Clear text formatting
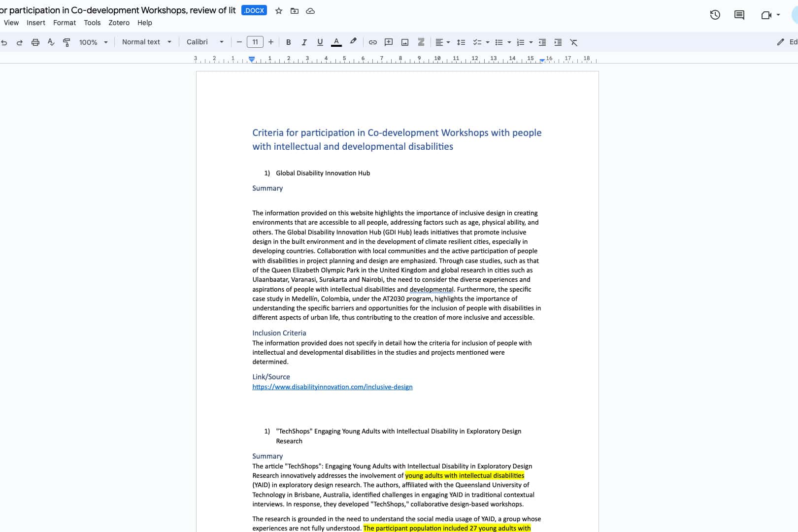This screenshot has height=532, width=798. point(573,42)
